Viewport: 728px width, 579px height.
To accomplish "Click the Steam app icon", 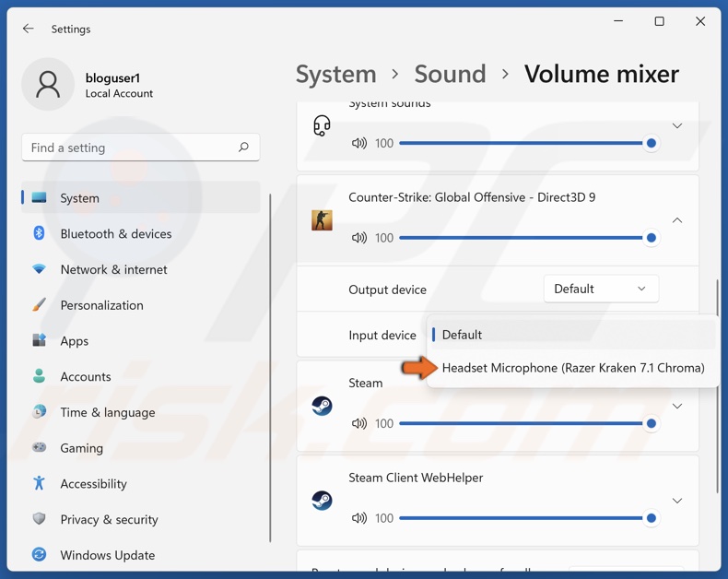I will pos(322,406).
